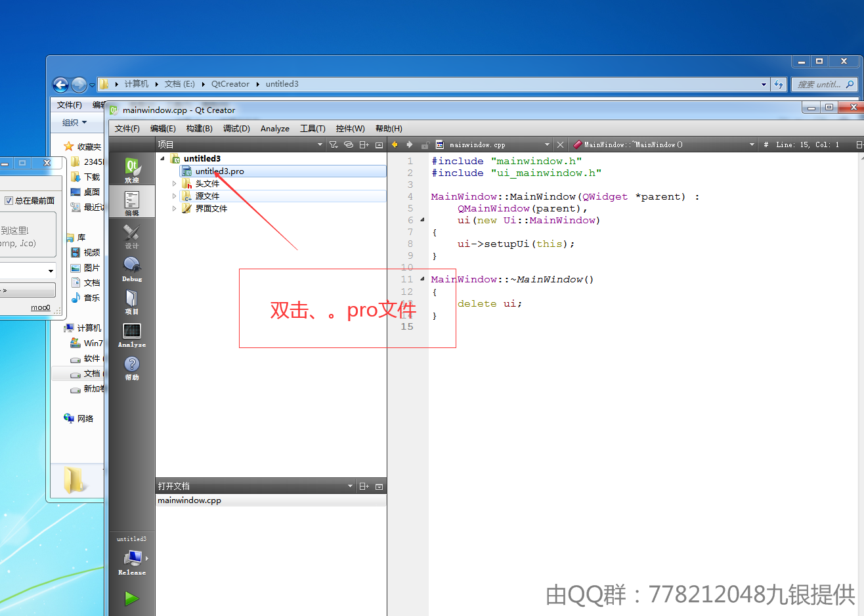Open the mainwindow.cpp file selector dropdown

tap(547, 144)
